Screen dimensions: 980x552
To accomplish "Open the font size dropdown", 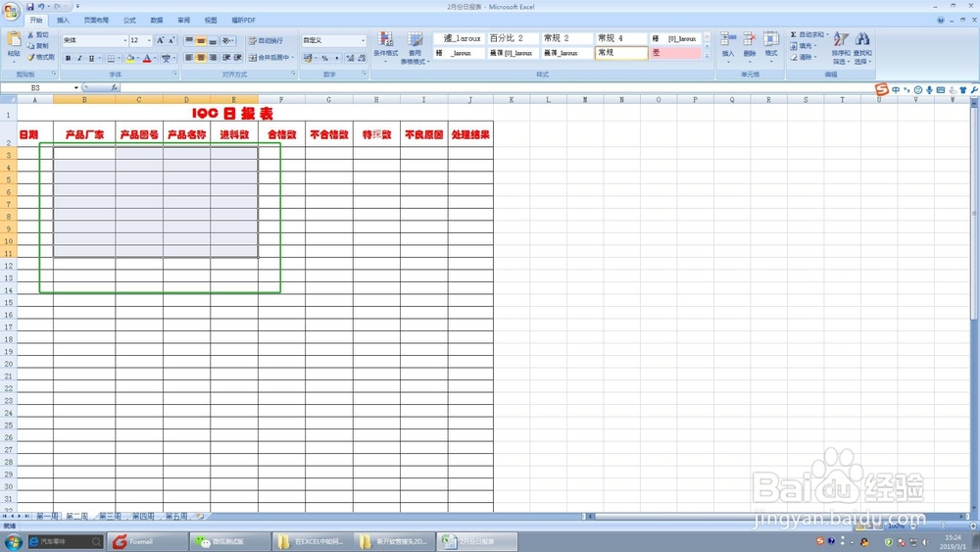I will 149,40.
